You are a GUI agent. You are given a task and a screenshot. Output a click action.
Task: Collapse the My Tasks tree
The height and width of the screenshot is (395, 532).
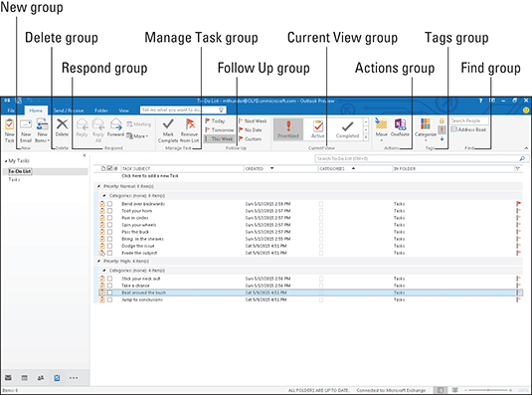[6, 161]
